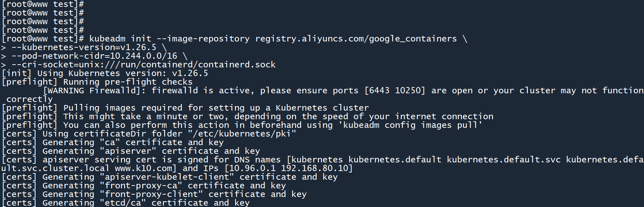644x207 pixels.
Task: Click the registry.aliyuncs.com/google_containers repository URL
Action: coord(356,39)
